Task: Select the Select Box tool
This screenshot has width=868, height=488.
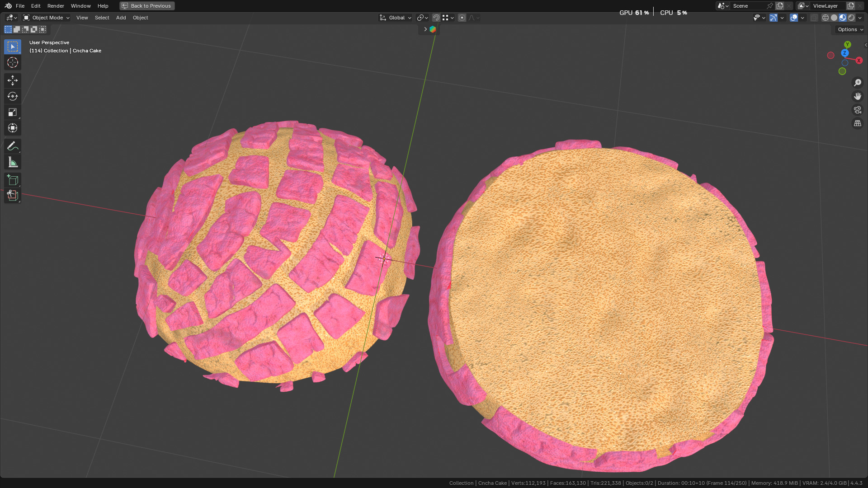Action: pyautogui.click(x=13, y=47)
